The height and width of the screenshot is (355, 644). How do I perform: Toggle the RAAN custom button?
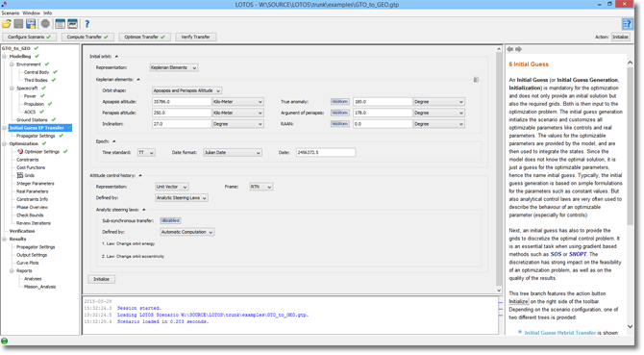[340, 124]
